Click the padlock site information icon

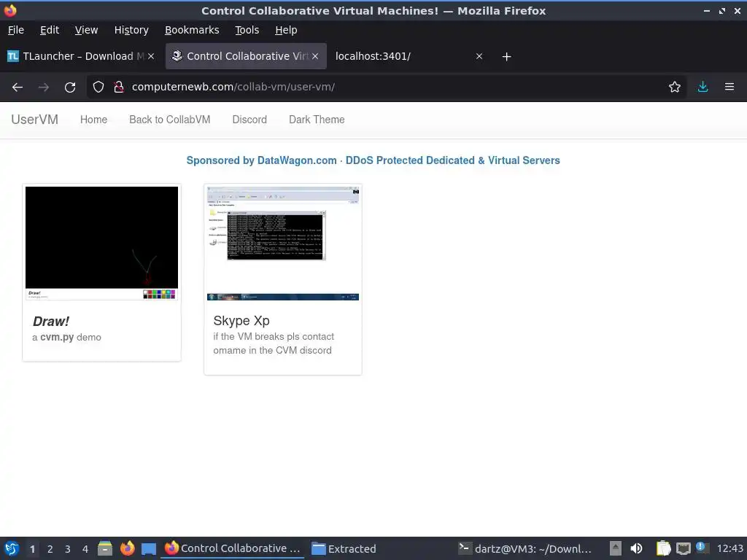pos(119,87)
